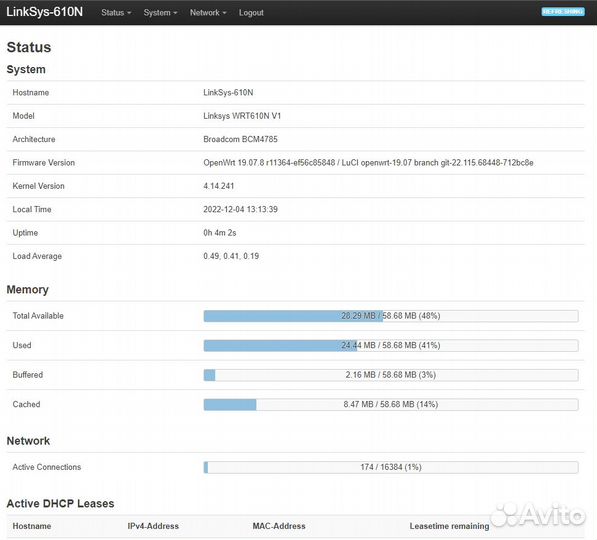
Task: Select the hostname value LinkSys-610N
Action: coord(228,93)
